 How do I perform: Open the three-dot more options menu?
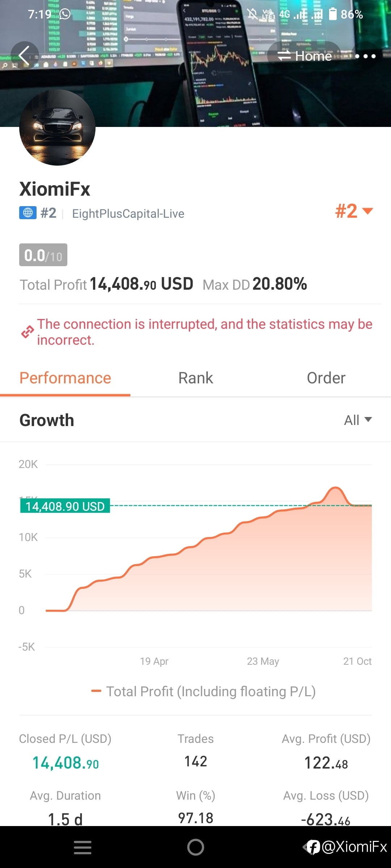(x=365, y=56)
